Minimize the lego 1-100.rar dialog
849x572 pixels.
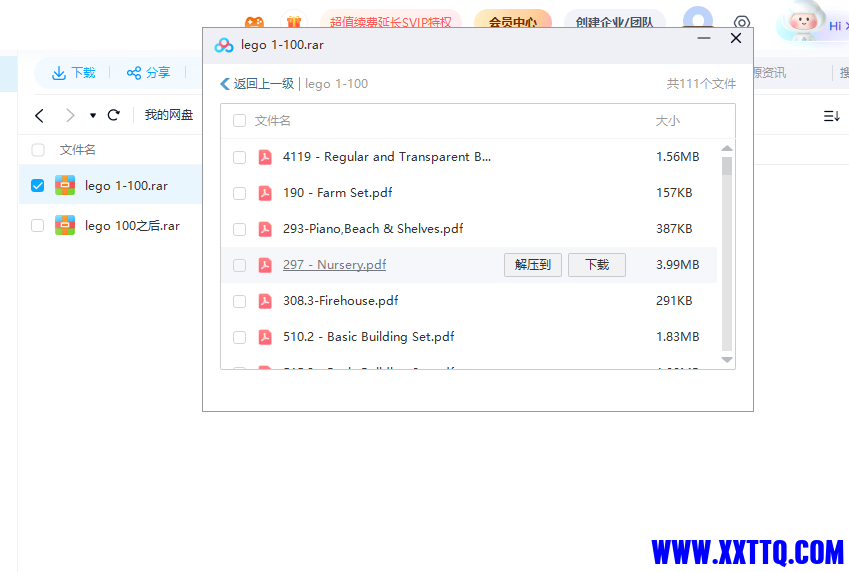click(704, 38)
